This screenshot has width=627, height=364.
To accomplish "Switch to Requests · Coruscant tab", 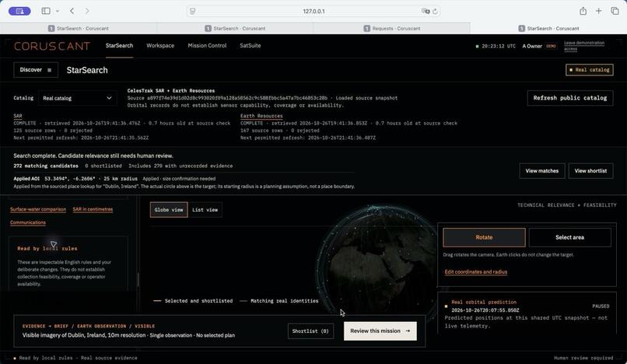I will [x=392, y=29].
